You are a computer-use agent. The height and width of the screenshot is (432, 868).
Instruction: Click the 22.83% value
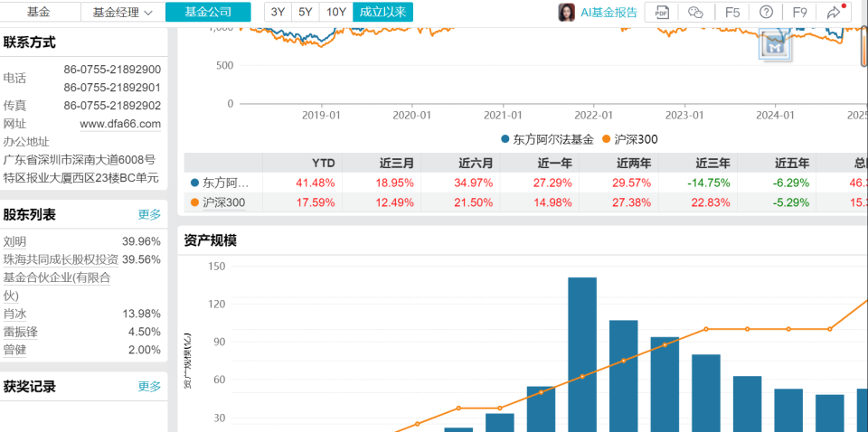point(712,203)
